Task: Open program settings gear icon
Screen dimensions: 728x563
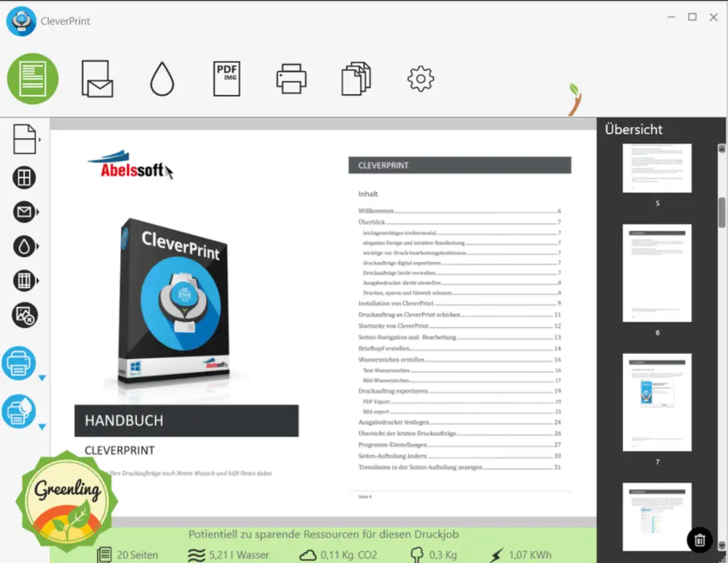Action: click(x=421, y=79)
